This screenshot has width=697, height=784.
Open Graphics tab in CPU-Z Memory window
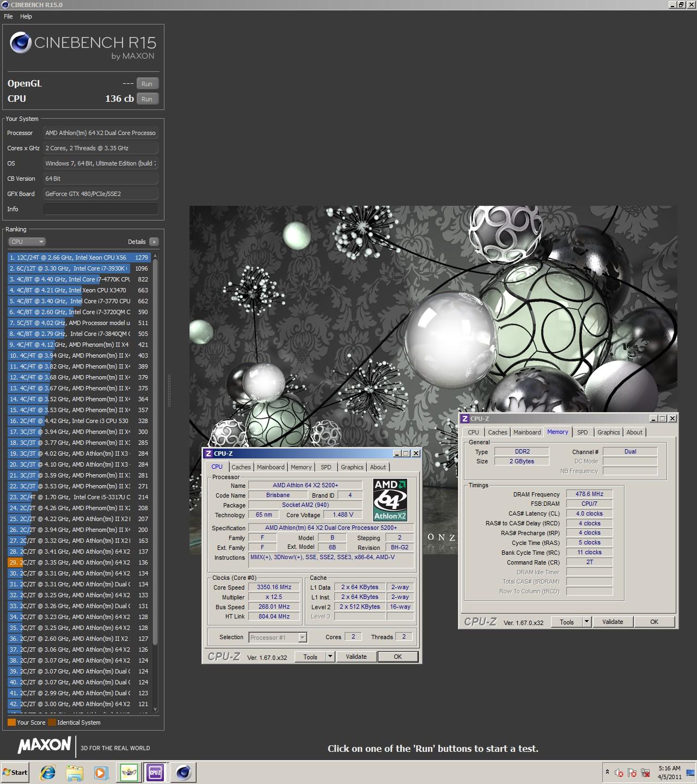[609, 432]
